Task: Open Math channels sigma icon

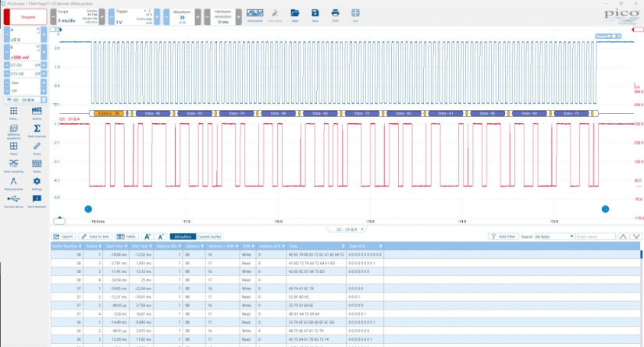Action: tap(37, 131)
